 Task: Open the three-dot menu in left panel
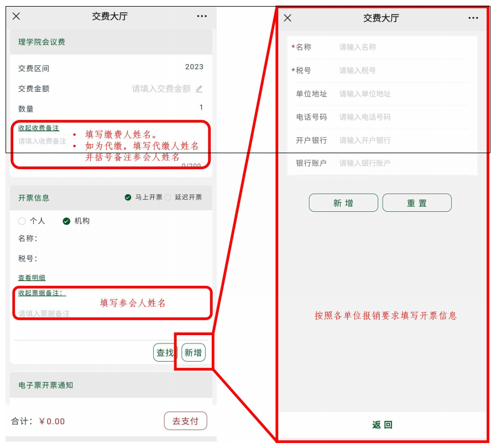coord(202,16)
